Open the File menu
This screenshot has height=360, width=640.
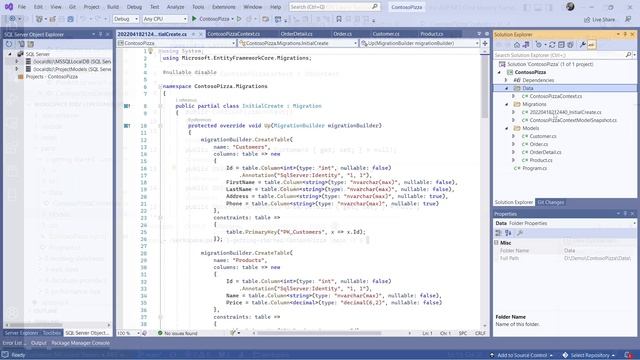[x=22, y=7]
